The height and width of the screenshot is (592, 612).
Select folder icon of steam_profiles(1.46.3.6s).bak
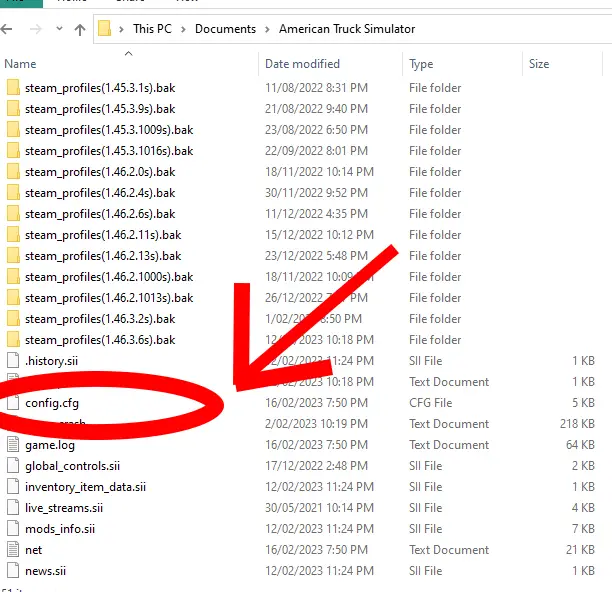[13, 340]
